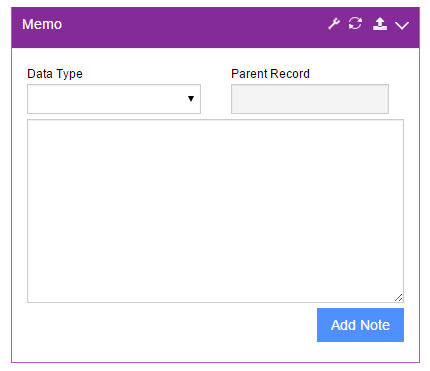The height and width of the screenshot is (371, 430).
Task: Click the Add Note button
Action: point(360,325)
